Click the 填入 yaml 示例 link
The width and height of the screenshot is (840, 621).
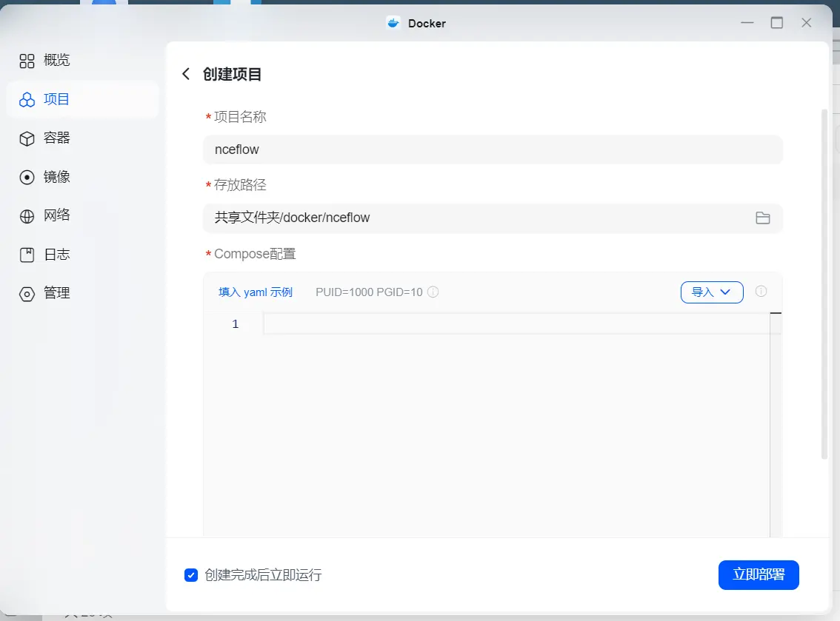point(256,292)
